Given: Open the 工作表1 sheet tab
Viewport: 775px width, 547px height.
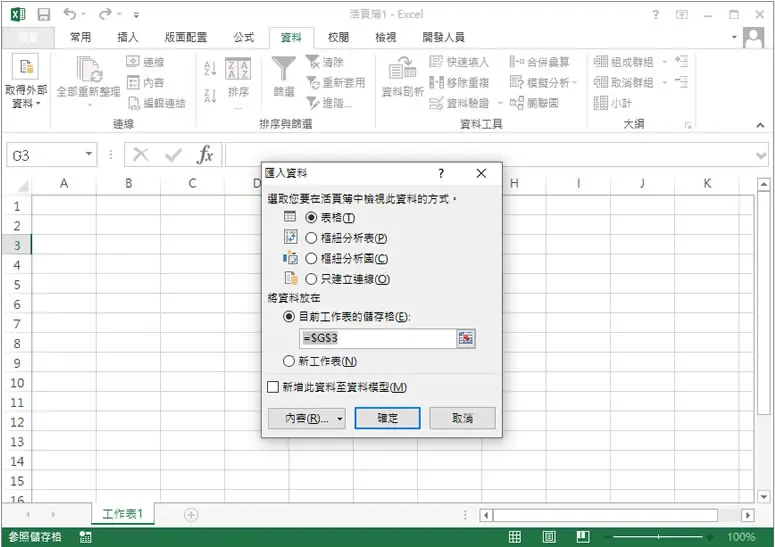Looking at the screenshot, I should [x=123, y=514].
